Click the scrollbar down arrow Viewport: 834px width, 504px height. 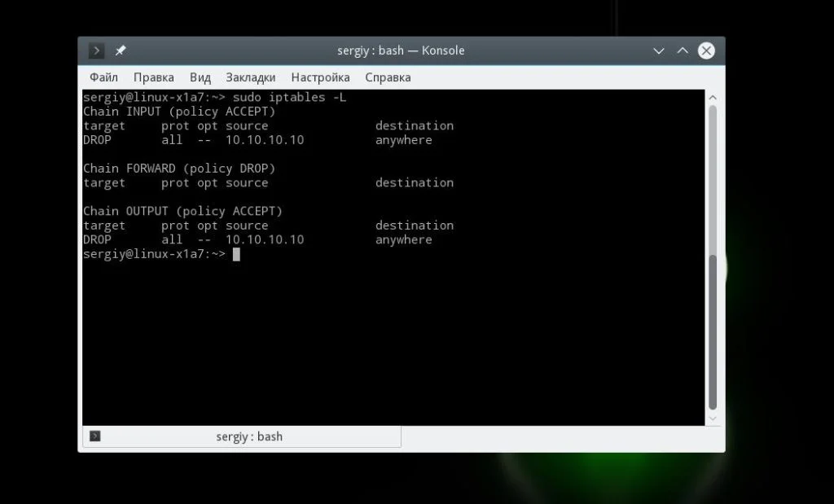pos(713,419)
